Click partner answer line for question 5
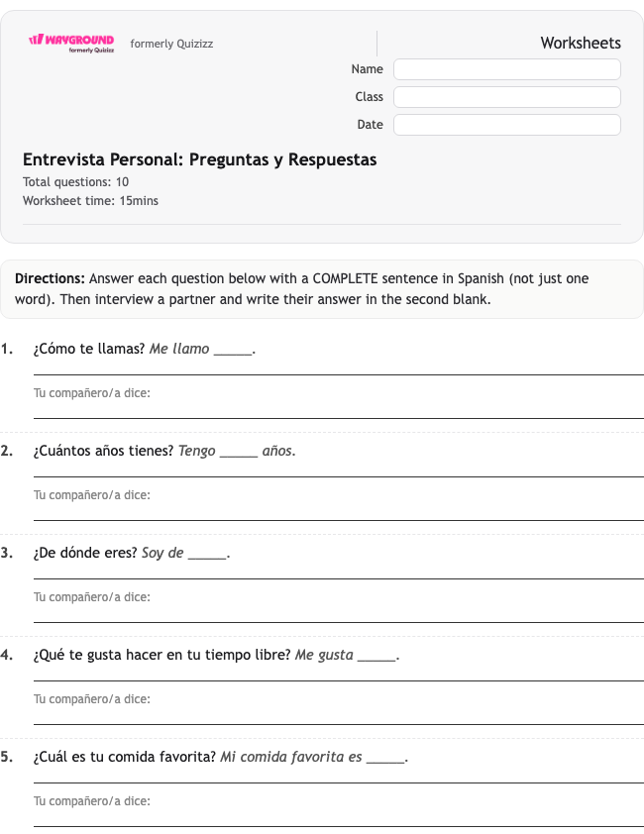644x834 pixels. click(x=339, y=822)
